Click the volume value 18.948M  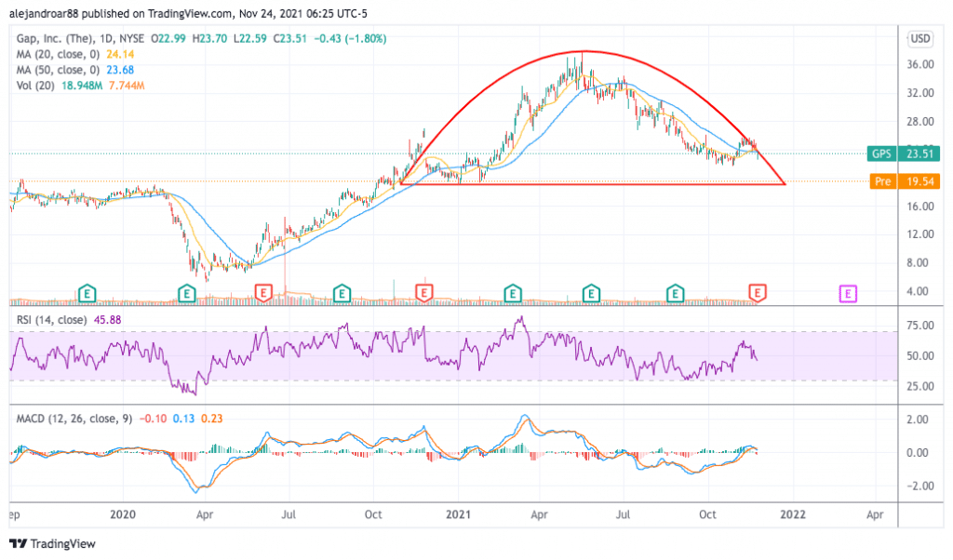[x=82, y=86]
